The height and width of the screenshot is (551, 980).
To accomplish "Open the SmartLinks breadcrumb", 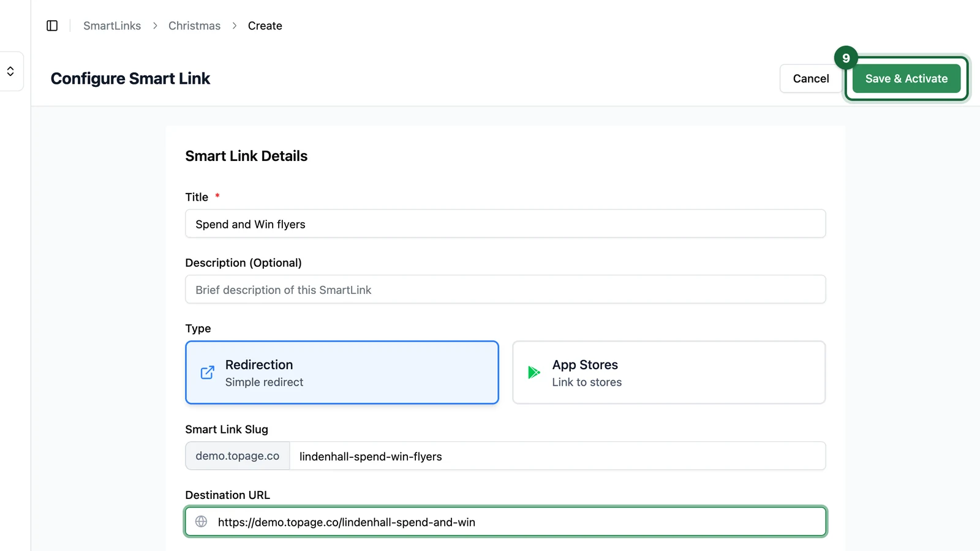I will tap(112, 26).
